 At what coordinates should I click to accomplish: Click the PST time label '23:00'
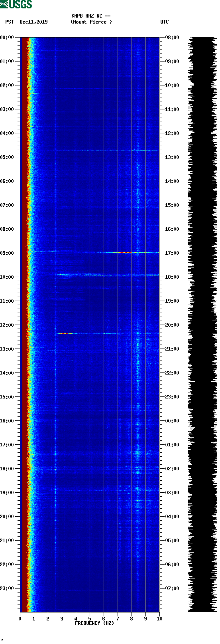pyautogui.click(x=7, y=589)
